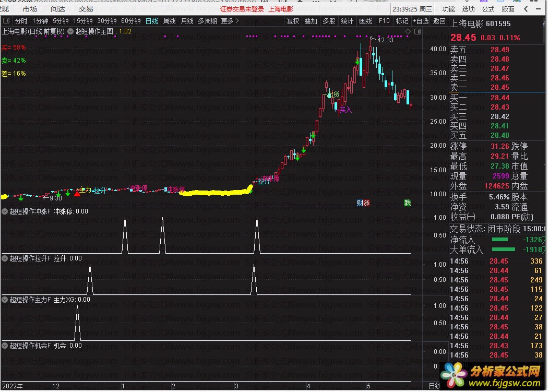Click the 标记 mark button
The height and width of the screenshot is (392, 549).
point(402,21)
